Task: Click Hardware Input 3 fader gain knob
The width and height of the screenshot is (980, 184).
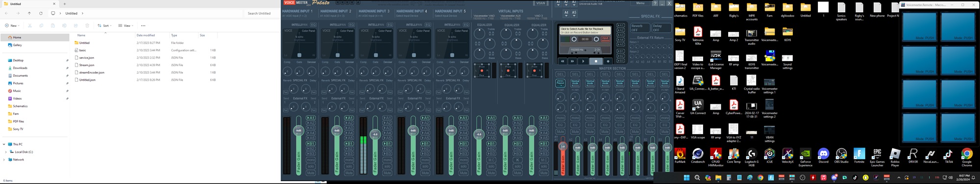Action: [375, 134]
